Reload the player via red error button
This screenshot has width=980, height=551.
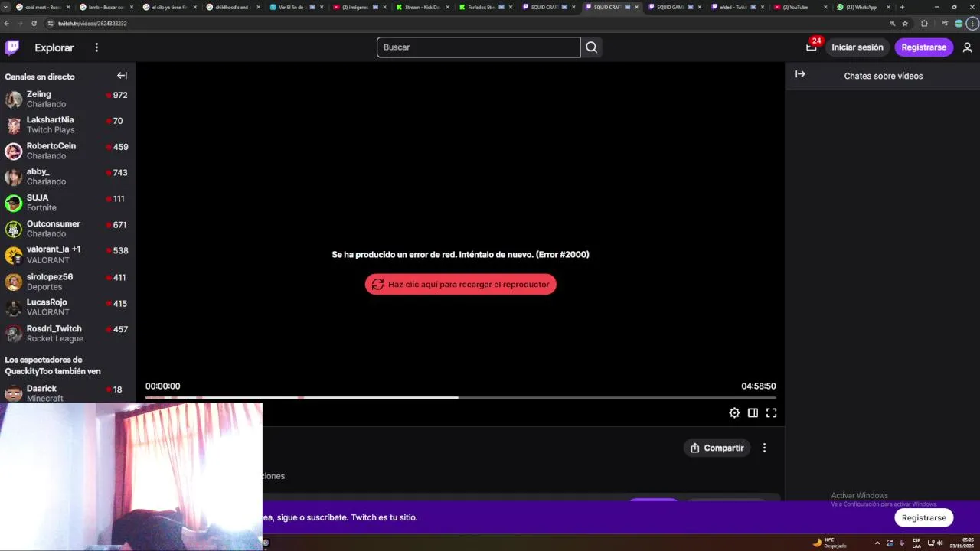(461, 284)
